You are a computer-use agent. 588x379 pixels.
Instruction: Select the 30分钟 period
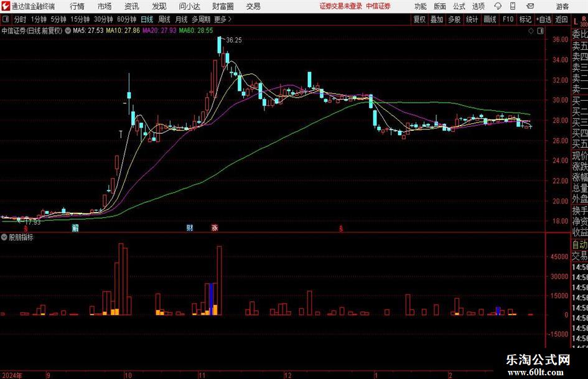coord(103,19)
